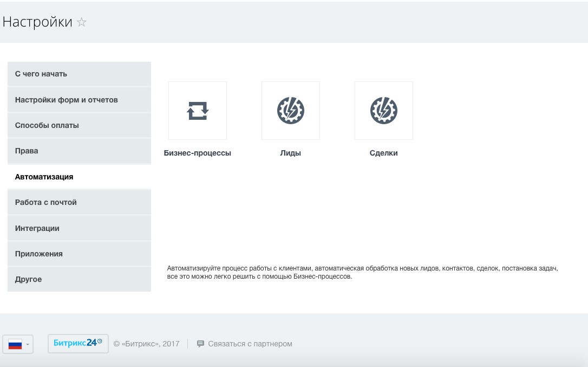Select the Автоматизация menu item
588x367 pixels.
pyautogui.click(x=79, y=177)
